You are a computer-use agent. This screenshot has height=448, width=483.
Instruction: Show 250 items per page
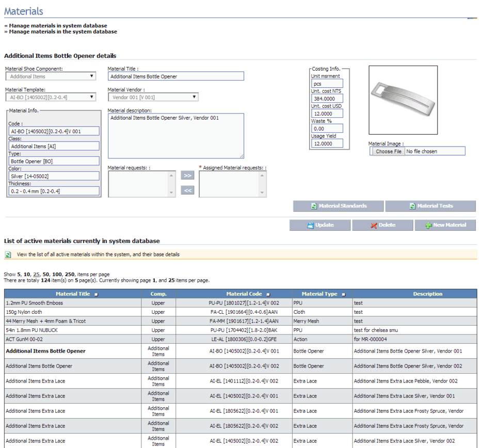tap(70, 274)
